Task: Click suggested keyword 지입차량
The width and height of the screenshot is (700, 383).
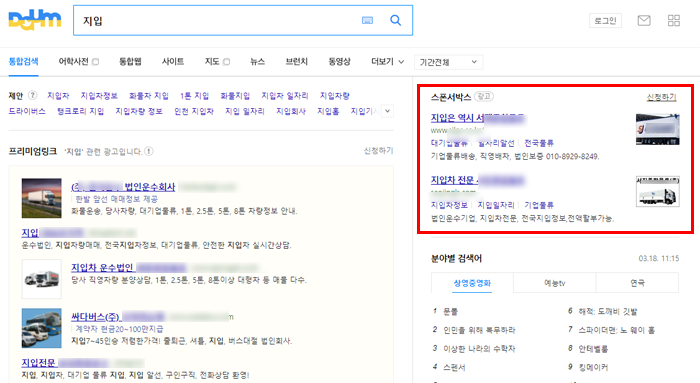Action: point(334,96)
